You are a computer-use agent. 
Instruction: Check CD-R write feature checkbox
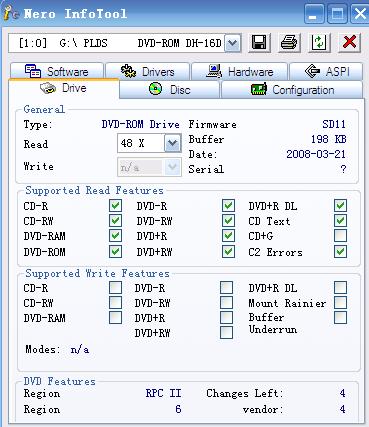(115, 288)
